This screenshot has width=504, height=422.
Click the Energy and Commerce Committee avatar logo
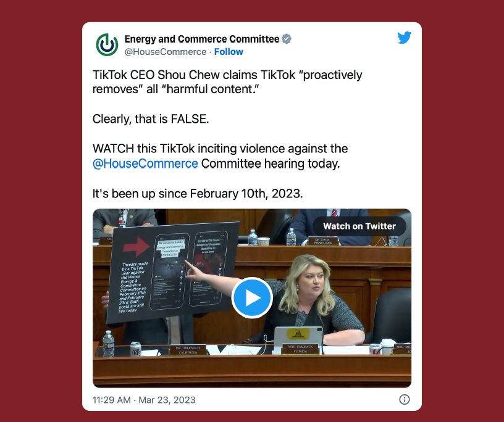107,45
